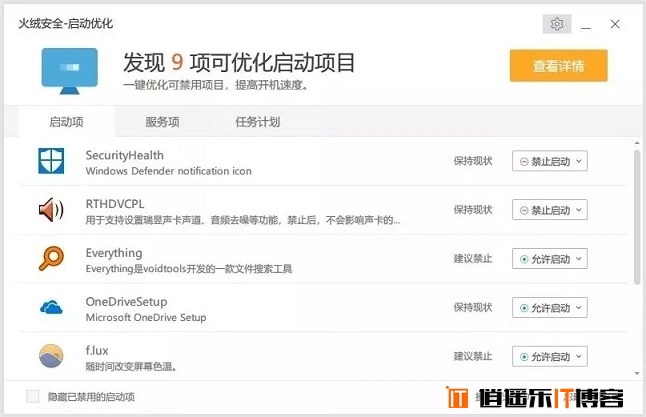Close the 火绒安全-启动优化 window
Image resolution: width=646 pixels, height=417 pixels.
click(615, 24)
